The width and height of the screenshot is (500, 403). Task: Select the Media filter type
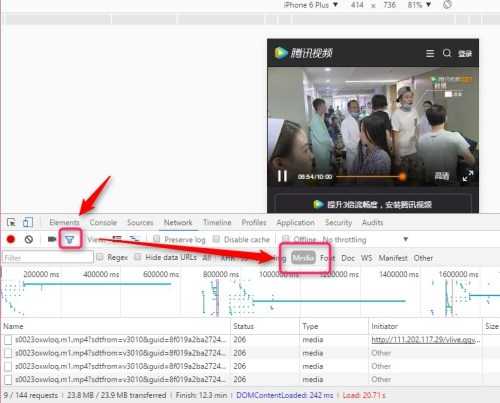coord(303,258)
